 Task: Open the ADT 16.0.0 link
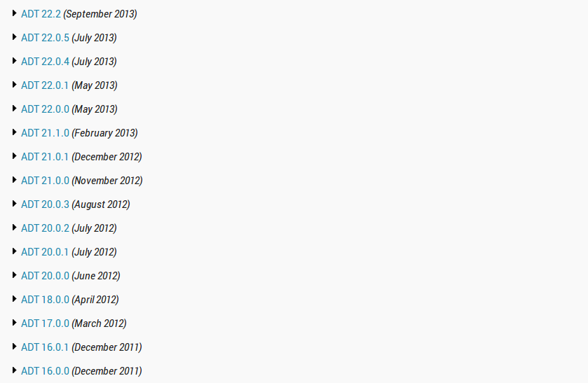45,371
